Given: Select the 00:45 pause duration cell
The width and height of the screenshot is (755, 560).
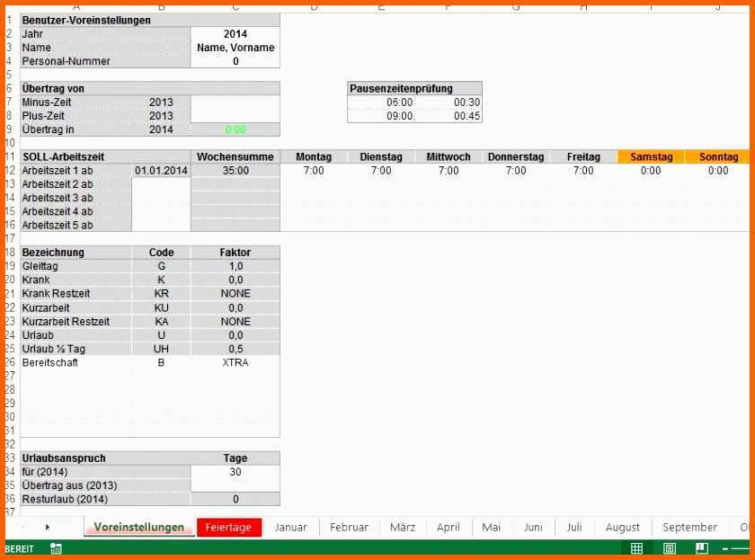Looking at the screenshot, I should point(449,116).
